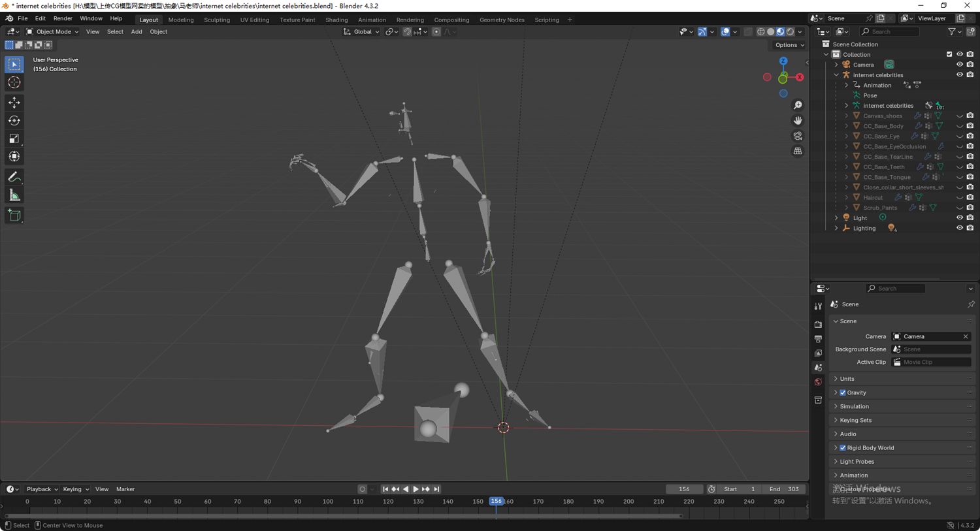This screenshot has height=531, width=980.
Task: Click the viewport pan hand icon
Action: click(x=798, y=120)
